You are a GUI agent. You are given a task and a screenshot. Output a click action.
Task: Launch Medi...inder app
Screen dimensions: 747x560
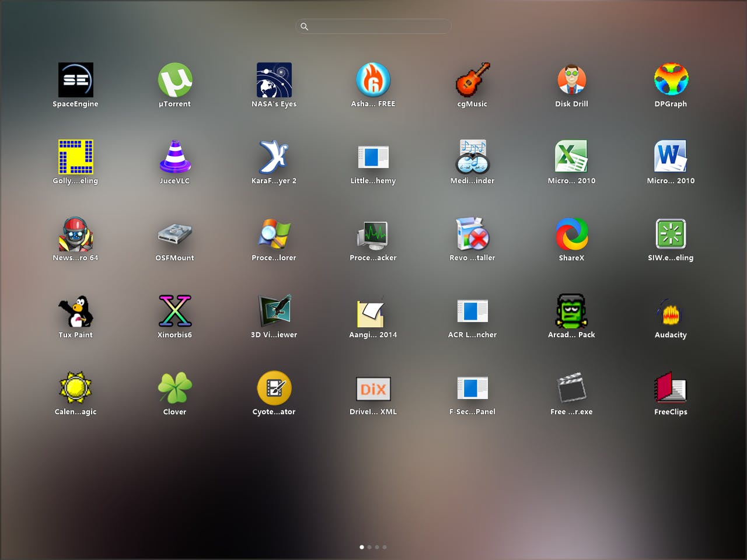click(473, 157)
